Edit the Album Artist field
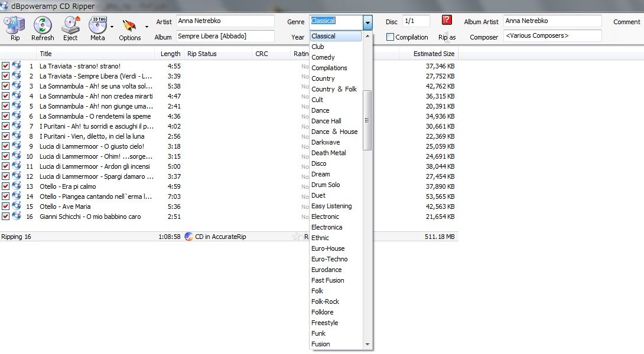 552,21
